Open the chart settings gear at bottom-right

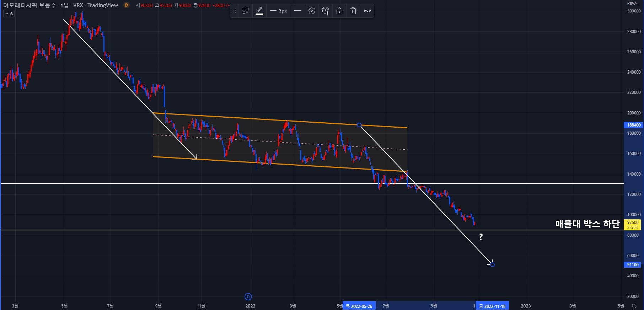pos(634,306)
